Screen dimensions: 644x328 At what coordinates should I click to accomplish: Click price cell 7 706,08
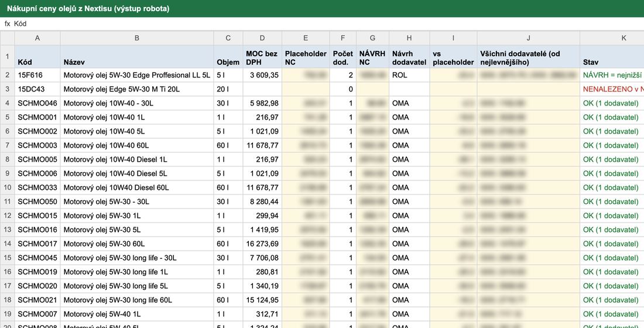coord(262,258)
